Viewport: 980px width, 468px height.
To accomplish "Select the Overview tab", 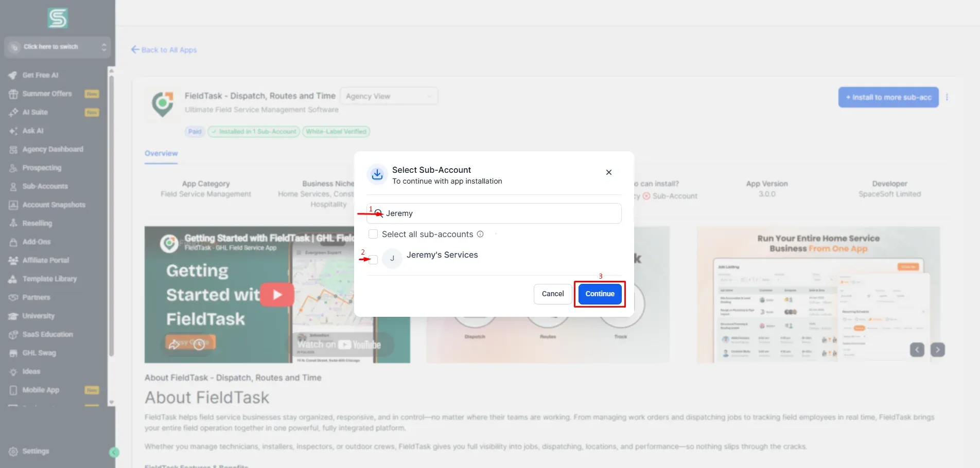I will coord(161,153).
